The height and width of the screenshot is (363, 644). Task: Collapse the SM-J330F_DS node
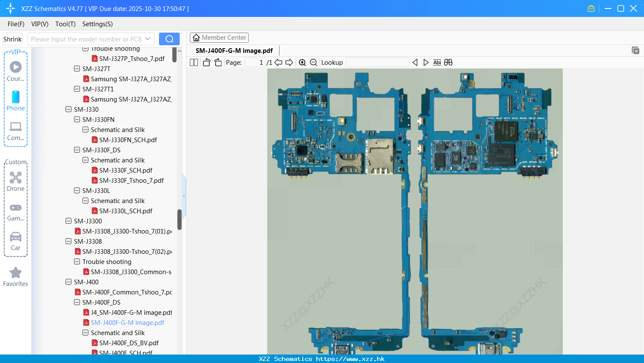pyautogui.click(x=77, y=150)
